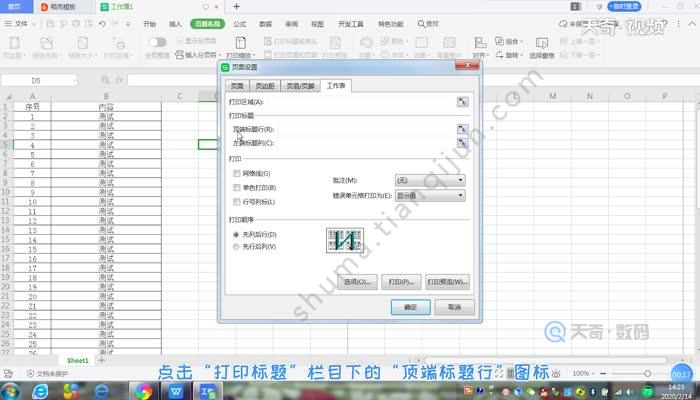Open the 插入分页符 dropdown
700x400 pixels.
pos(198,55)
